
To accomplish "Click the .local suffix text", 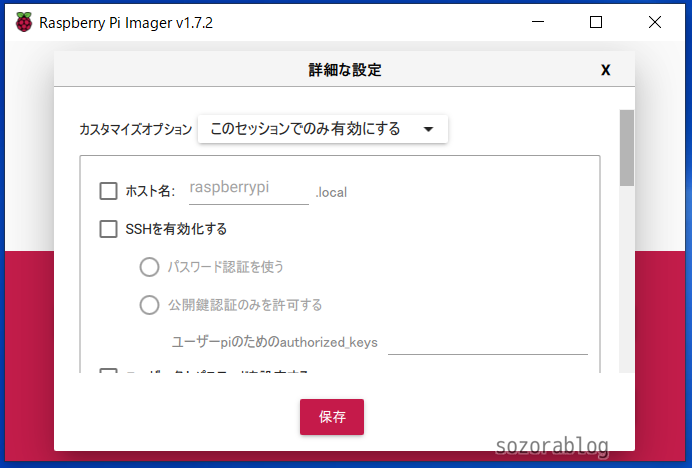I will pyautogui.click(x=331, y=192).
